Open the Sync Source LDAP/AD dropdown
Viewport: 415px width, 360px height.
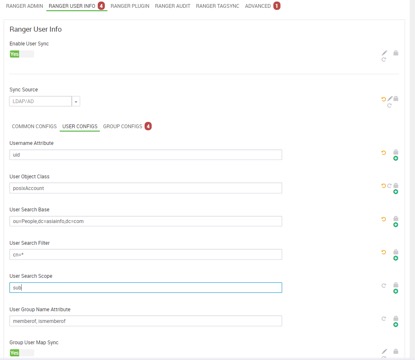tap(45, 101)
